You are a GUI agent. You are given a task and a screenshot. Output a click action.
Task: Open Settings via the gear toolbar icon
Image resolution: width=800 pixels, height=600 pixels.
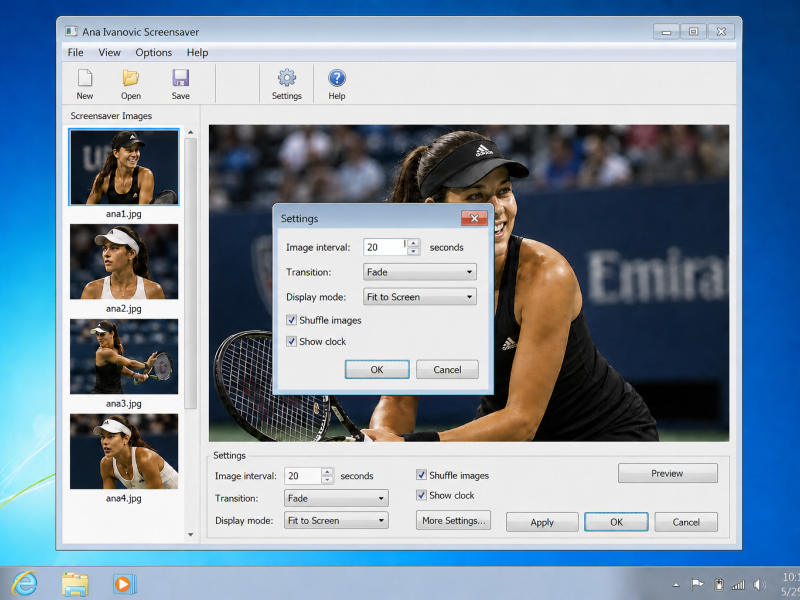click(x=286, y=78)
